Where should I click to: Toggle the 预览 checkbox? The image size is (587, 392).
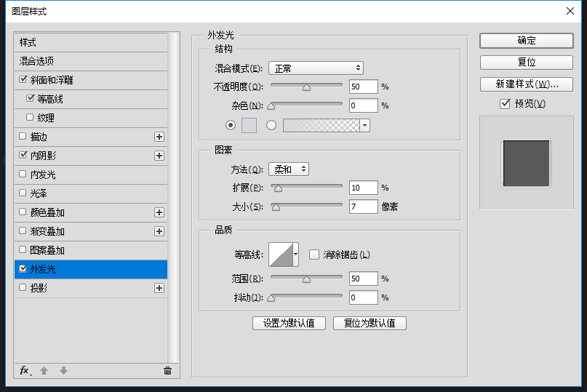click(x=505, y=103)
